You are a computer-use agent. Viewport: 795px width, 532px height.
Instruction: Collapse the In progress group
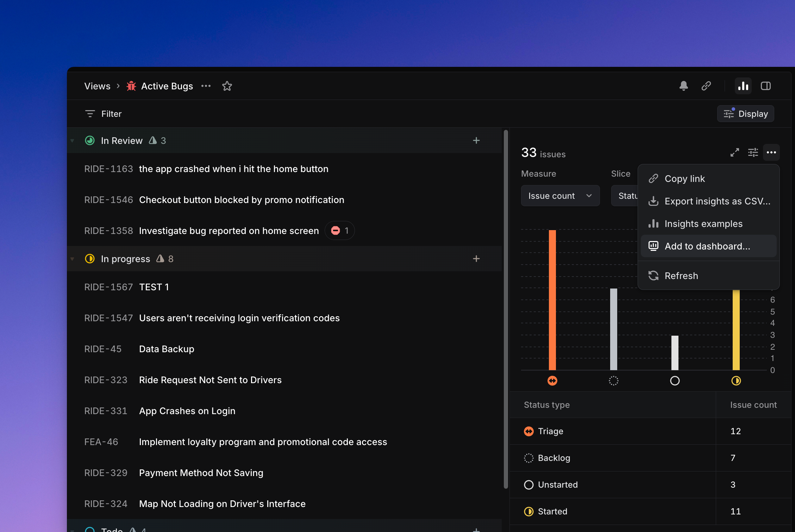pos(73,259)
